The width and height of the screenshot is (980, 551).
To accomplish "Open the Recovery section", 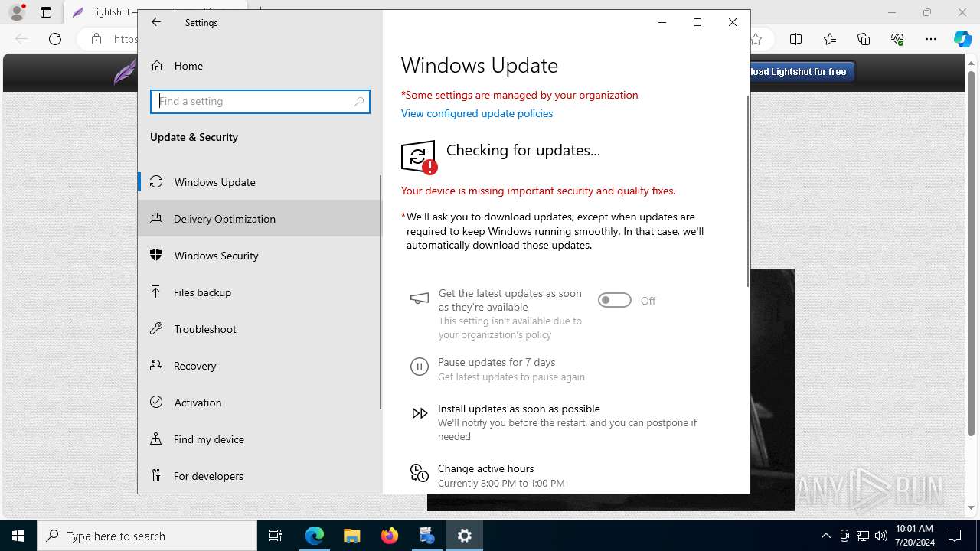I will 260,366.
